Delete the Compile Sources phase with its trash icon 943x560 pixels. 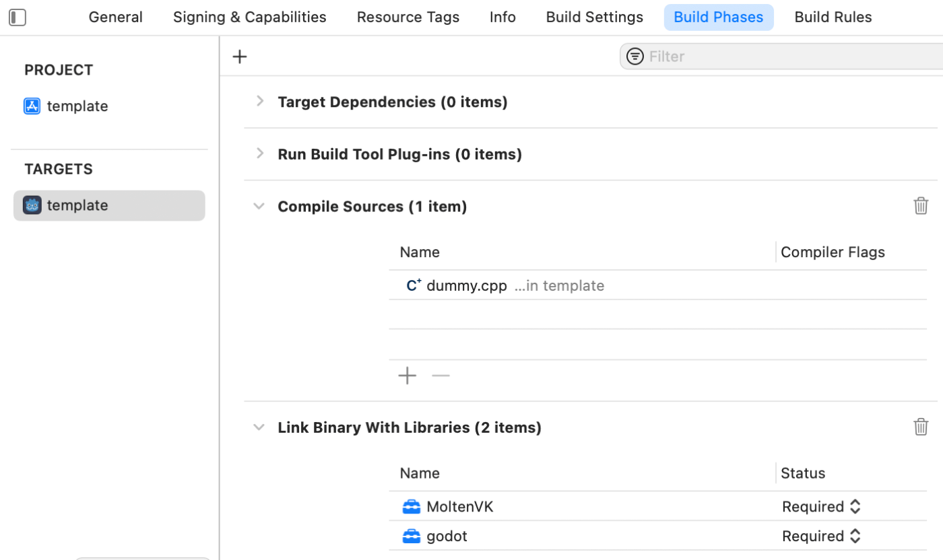pos(921,205)
